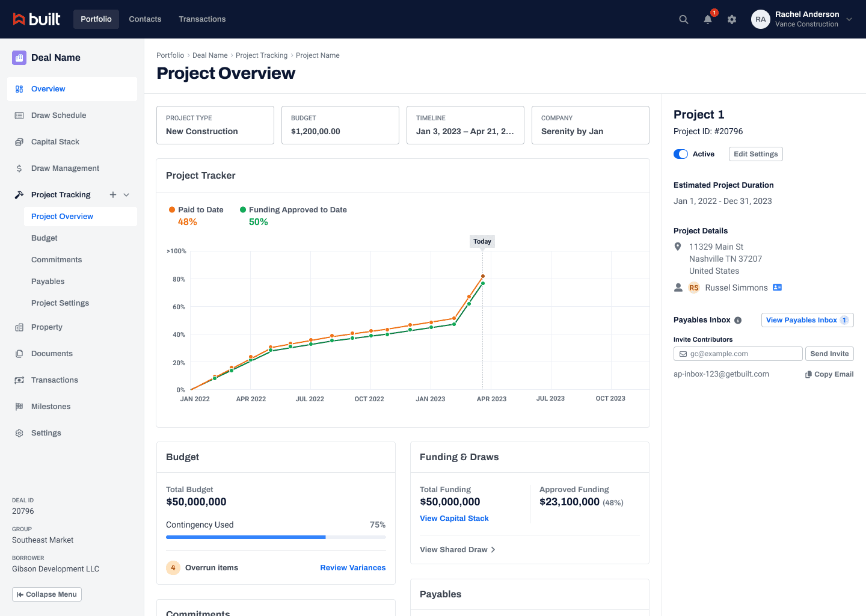Viewport: 866px width, 616px height.
Task: Select Overview in the sidebar
Action: pyautogui.click(x=72, y=89)
